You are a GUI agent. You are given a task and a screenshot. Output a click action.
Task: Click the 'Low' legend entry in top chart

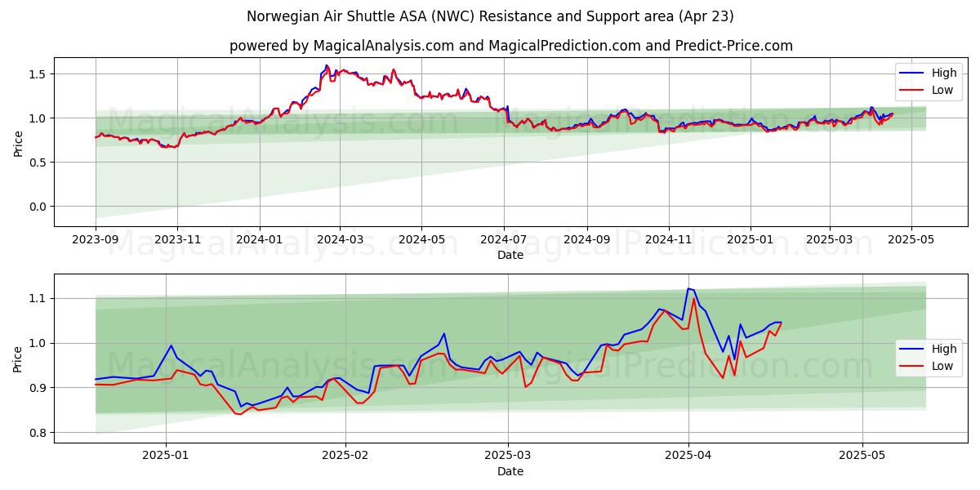[x=942, y=90]
